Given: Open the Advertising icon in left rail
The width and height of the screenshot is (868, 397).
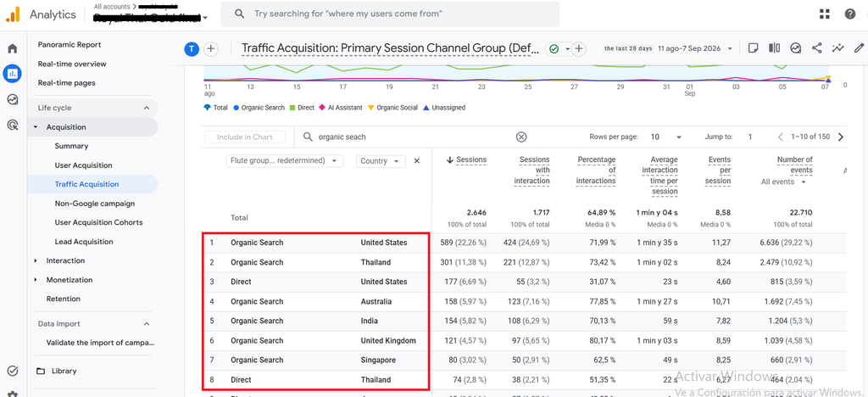Looking at the screenshot, I should [12, 125].
